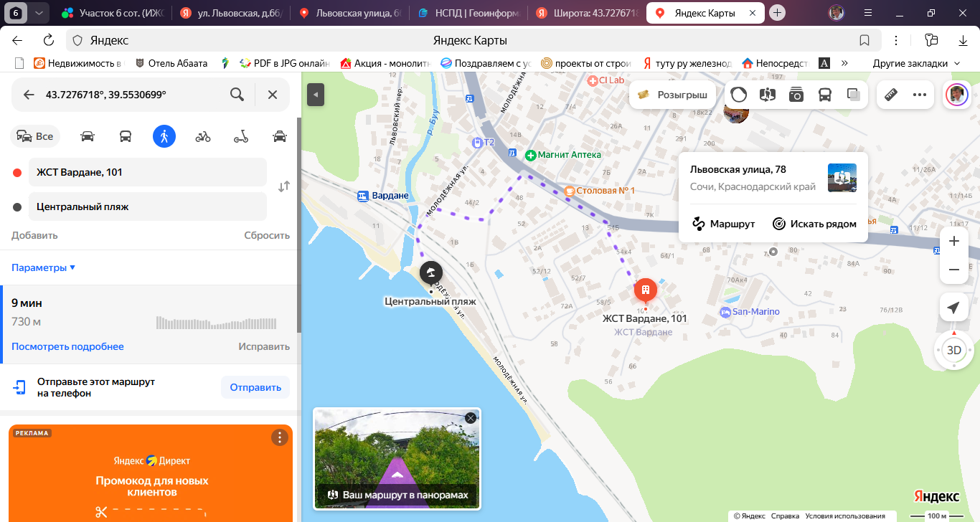Viewport: 980px width, 522px height.
Task: Build route to Львовская улица, 78 via 'Маршрут'
Action: click(723, 224)
